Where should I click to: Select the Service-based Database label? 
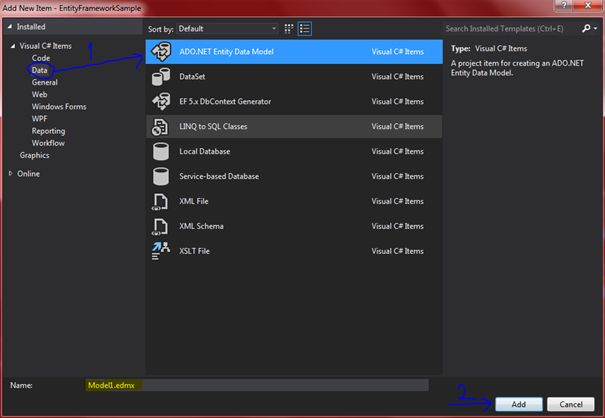tap(219, 176)
